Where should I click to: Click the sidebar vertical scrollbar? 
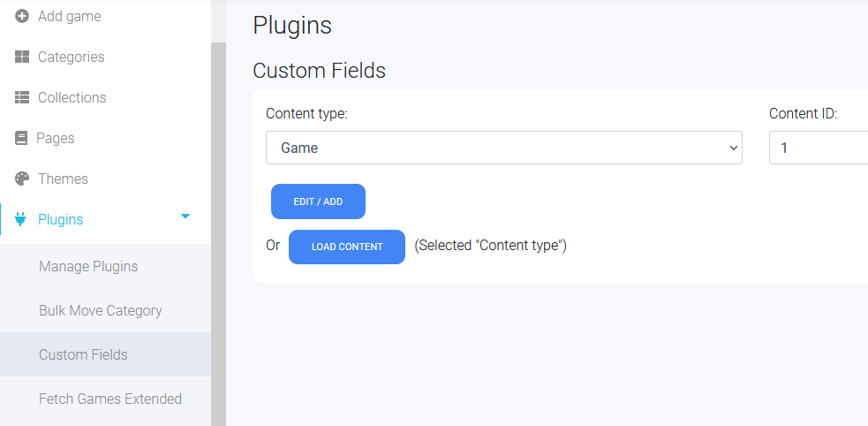click(x=219, y=232)
